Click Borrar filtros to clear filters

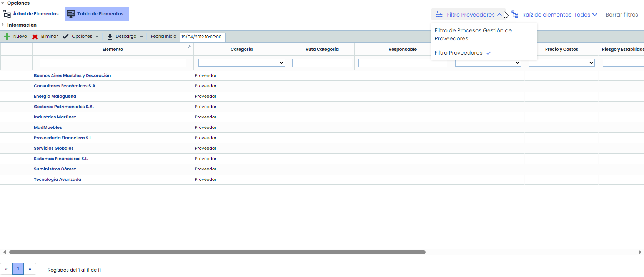coord(621,15)
